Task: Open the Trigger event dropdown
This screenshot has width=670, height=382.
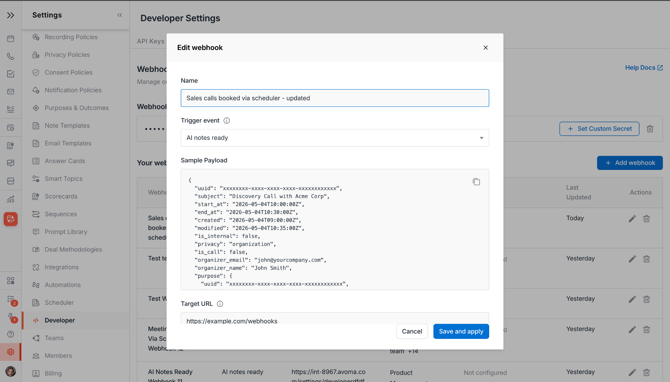Action: pyautogui.click(x=335, y=138)
